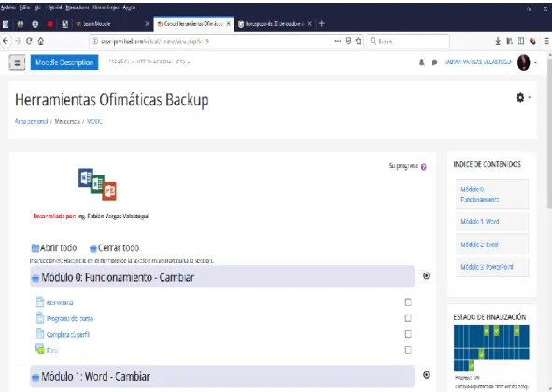
Task: Open the hamburger side menu
Action: click(17, 63)
